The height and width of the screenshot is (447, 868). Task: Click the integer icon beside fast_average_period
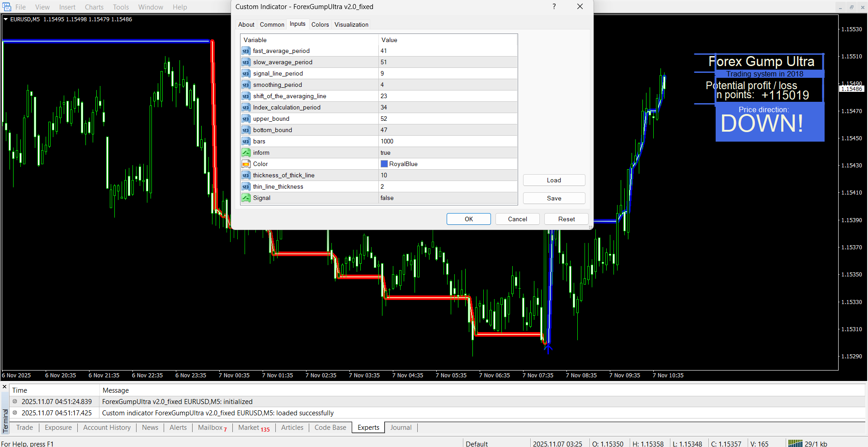[245, 51]
